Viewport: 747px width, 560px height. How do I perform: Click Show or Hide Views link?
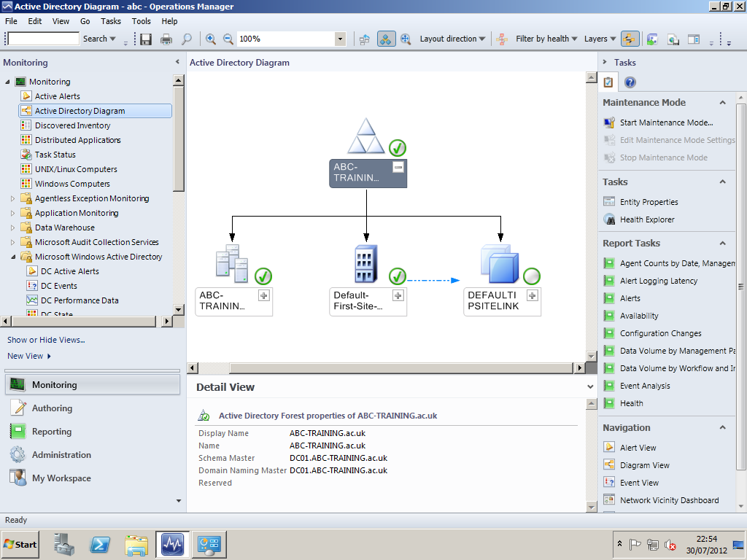[46, 340]
